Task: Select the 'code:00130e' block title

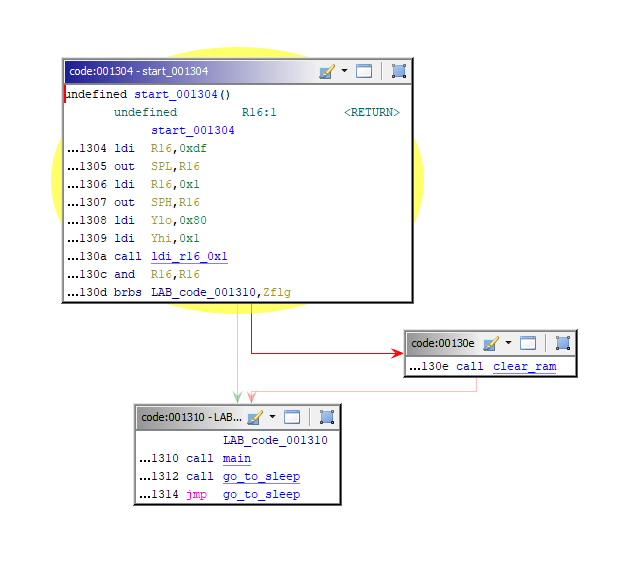Action: click(x=443, y=344)
